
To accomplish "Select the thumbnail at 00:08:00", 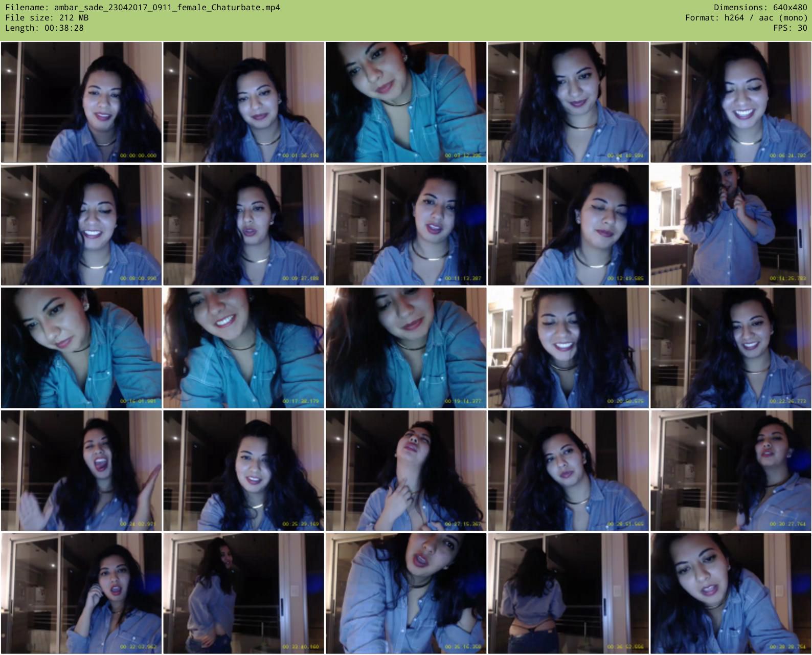I will [x=81, y=225].
